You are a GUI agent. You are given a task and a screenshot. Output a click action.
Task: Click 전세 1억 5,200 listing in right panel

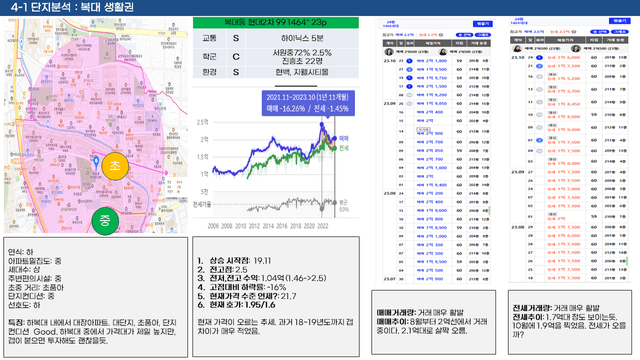[x=564, y=78]
